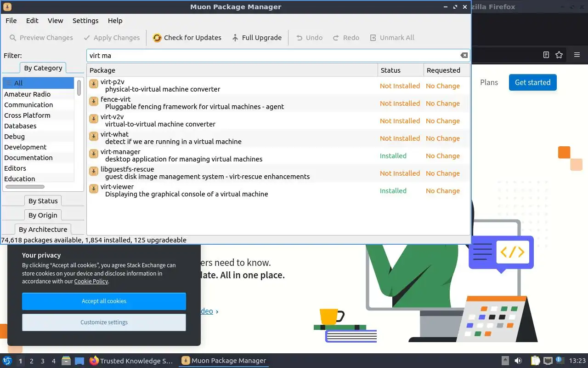The image size is (588, 368).
Task: Click the category list vertical scrollbar
Action: [x=79, y=88]
